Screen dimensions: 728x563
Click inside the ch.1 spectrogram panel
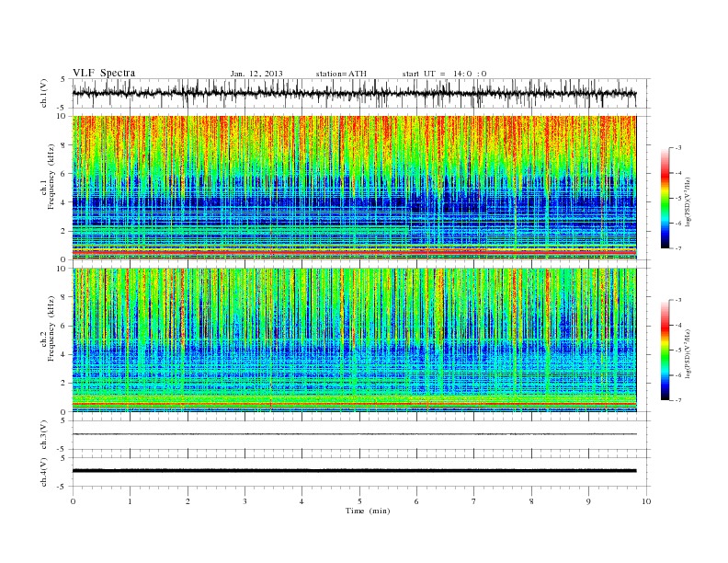tap(354, 188)
